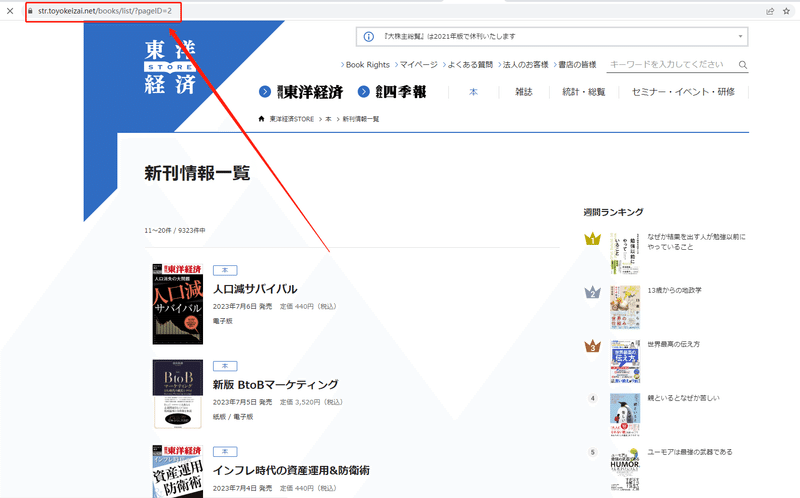Open the Book Rights link
Viewport: 800px width, 498px height.
click(367, 65)
